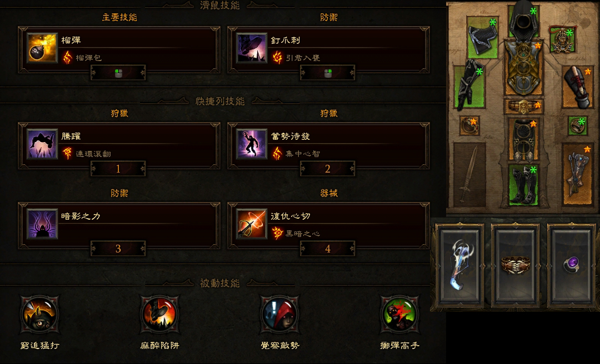Select the 復仇心切 vengeance skill icon

(252, 224)
